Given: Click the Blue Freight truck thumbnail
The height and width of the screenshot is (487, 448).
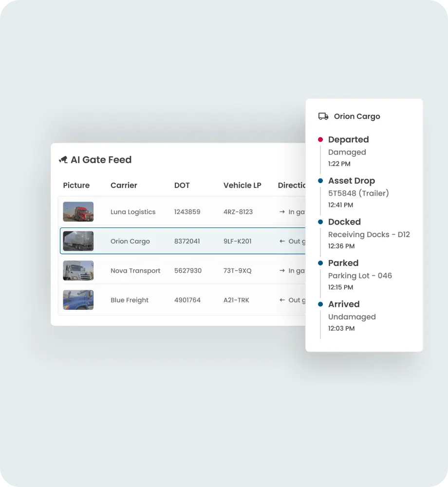Looking at the screenshot, I should pyautogui.click(x=78, y=300).
